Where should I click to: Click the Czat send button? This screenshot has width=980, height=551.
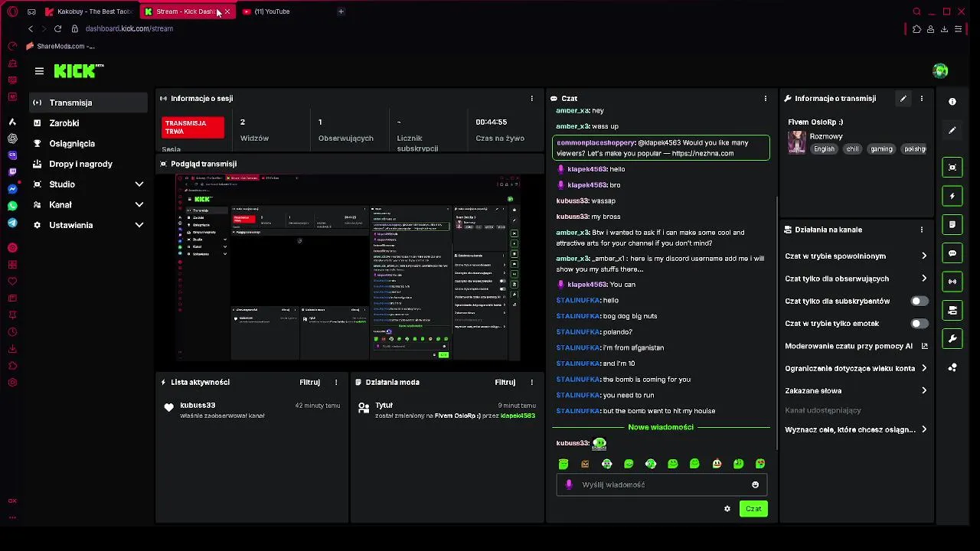pyautogui.click(x=753, y=509)
